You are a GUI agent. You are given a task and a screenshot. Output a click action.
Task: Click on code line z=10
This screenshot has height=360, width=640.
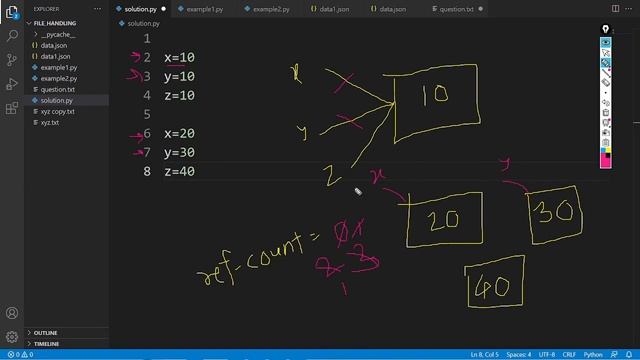180,96
